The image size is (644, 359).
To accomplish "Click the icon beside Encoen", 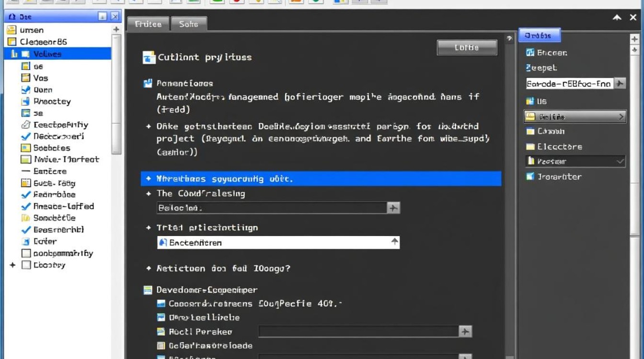I will 530,53.
